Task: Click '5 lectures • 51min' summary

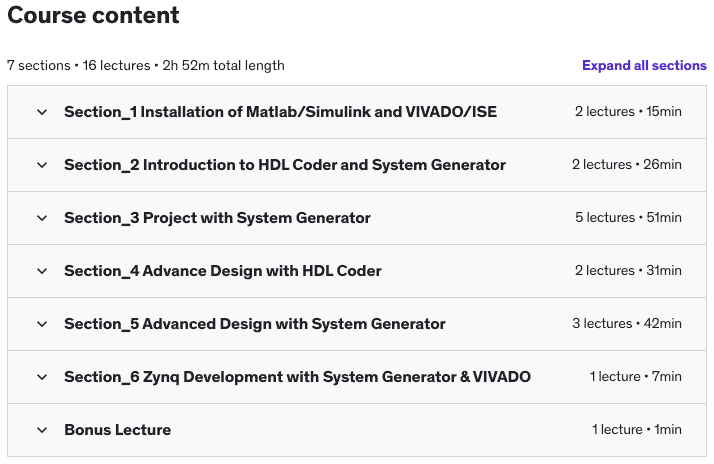Action: 628,218
